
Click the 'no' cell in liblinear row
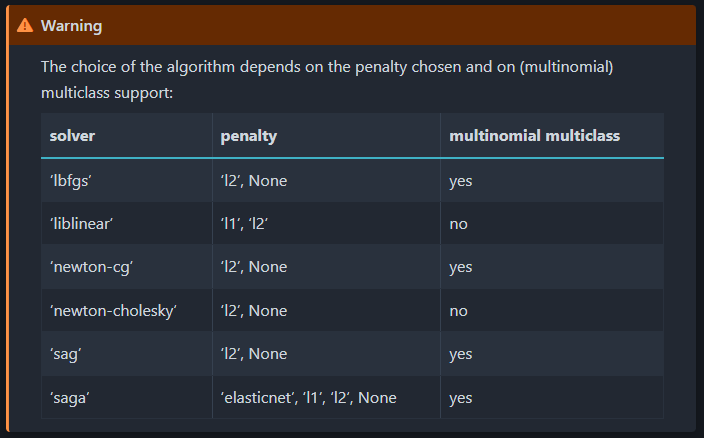tap(552, 223)
